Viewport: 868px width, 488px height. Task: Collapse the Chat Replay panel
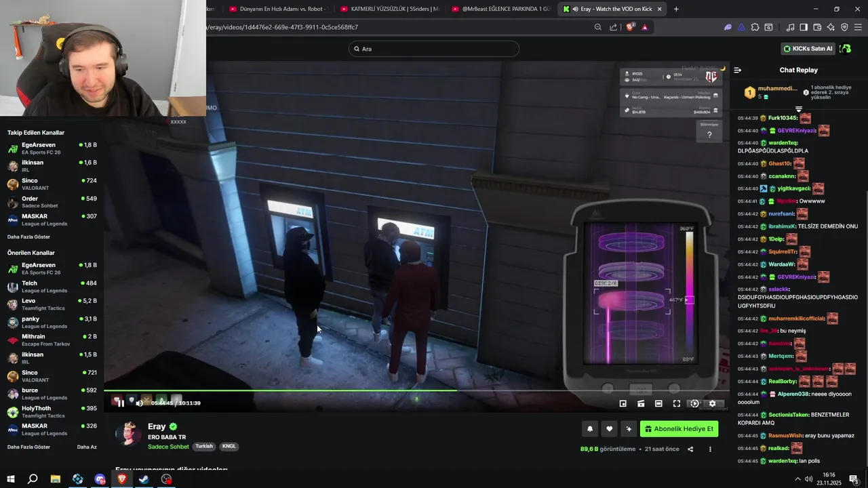(738, 70)
